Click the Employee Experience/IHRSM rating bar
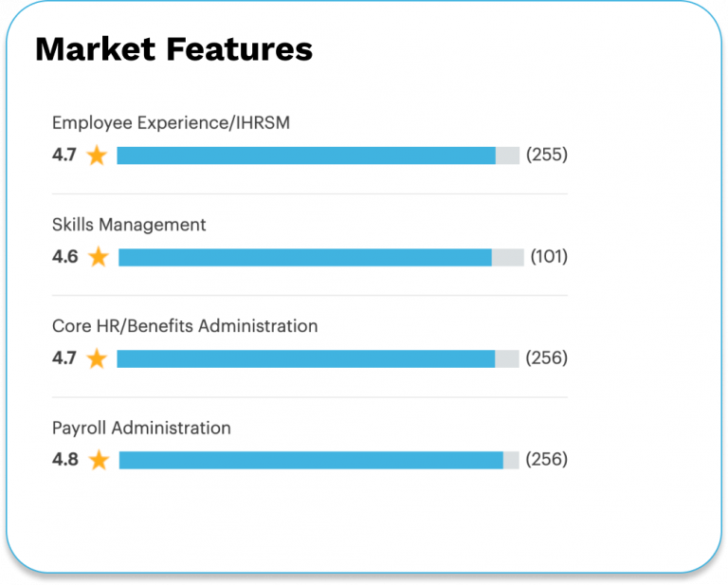 pyautogui.click(x=318, y=155)
